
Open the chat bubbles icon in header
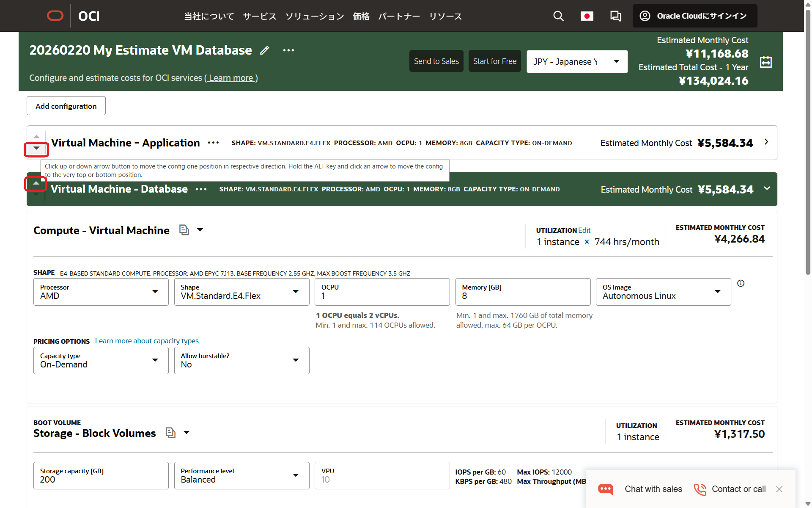(615, 16)
